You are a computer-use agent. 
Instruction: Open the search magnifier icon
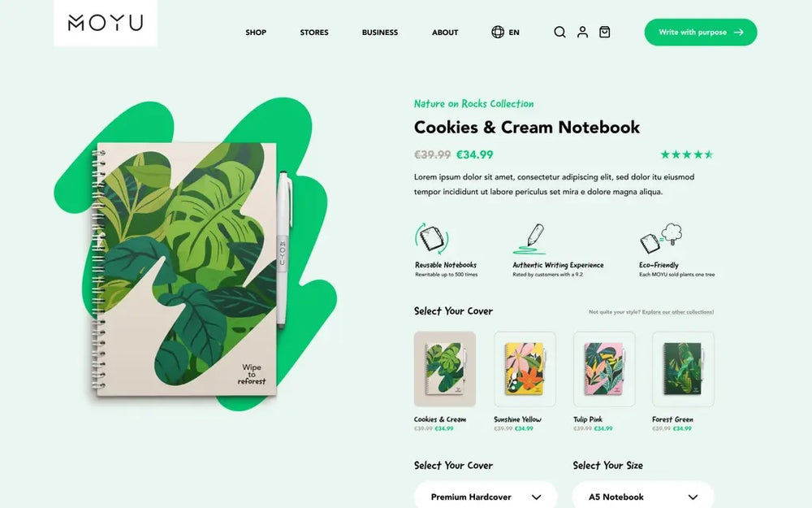[559, 33]
